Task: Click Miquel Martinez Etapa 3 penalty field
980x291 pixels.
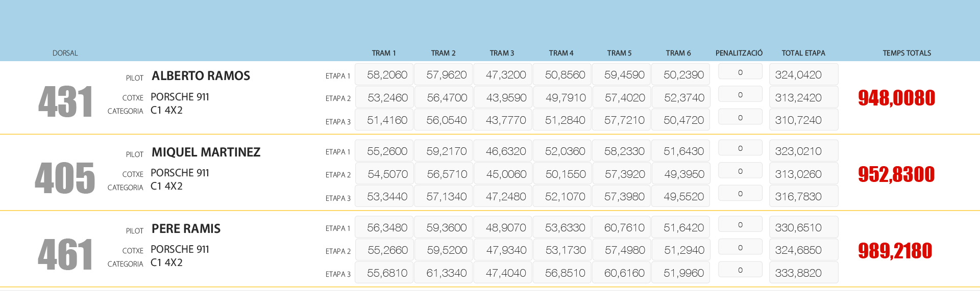Action: point(740,194)
